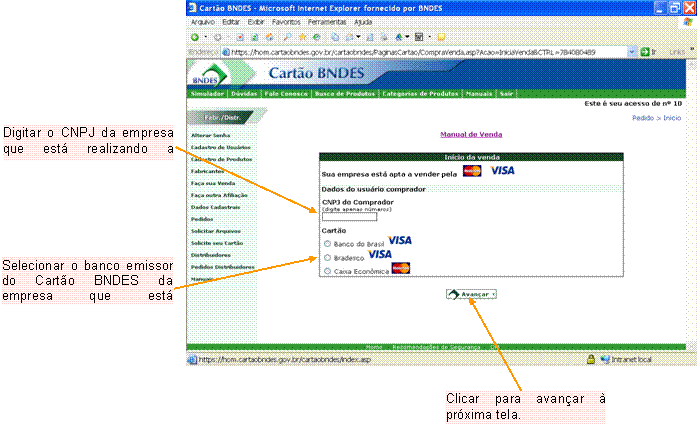This screenshot has width=697, height=427.
Task: Click Pedidos in sidebar
Action: tap(202, 219)
